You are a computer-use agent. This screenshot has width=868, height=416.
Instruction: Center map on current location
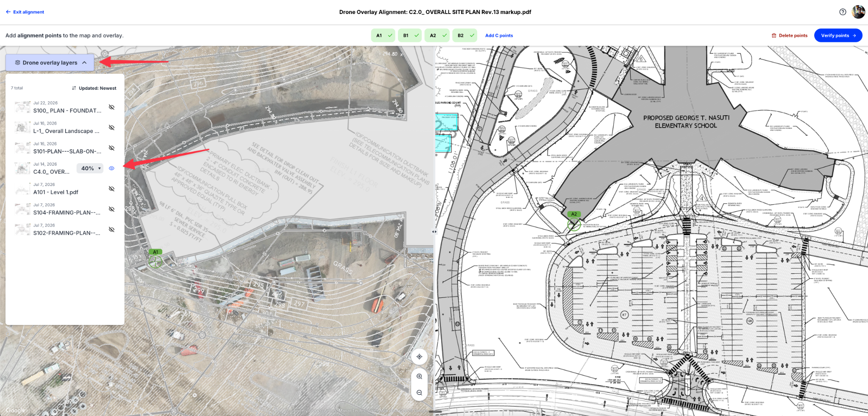click(x=419, y=357)
